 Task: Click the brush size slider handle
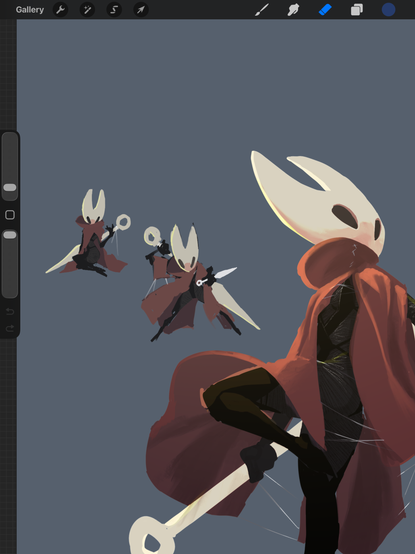coord(10,187)
